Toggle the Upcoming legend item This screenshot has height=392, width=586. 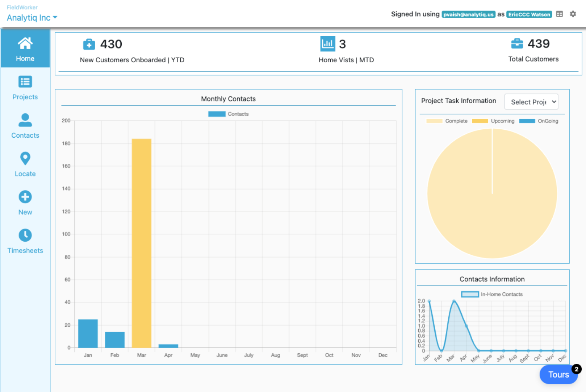493,121
